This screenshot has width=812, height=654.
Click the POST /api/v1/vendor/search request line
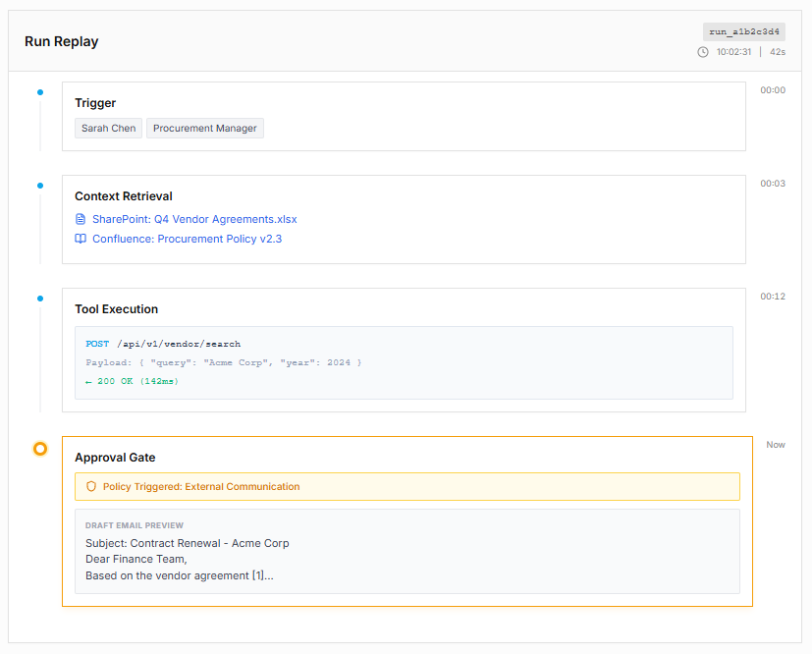coord(163,344)
